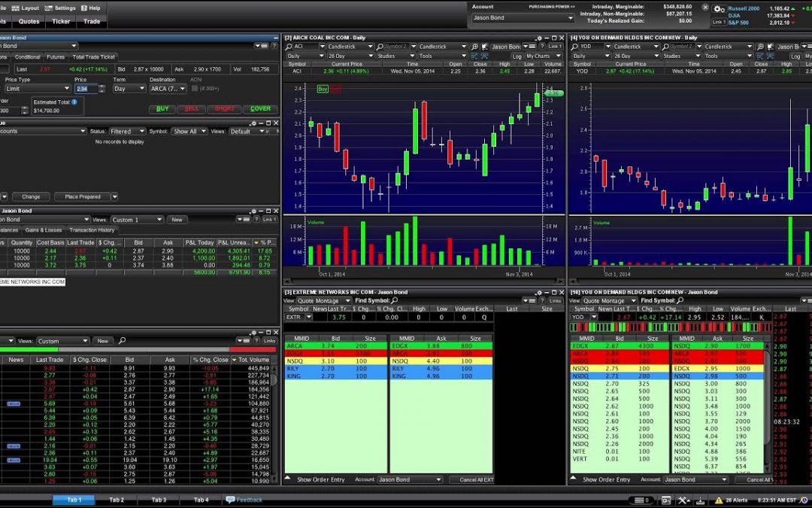Click the Symbol 2 search magnifier in Arch Coal chart
Viewport: 812px width, 508px height.
pos(380,47)
